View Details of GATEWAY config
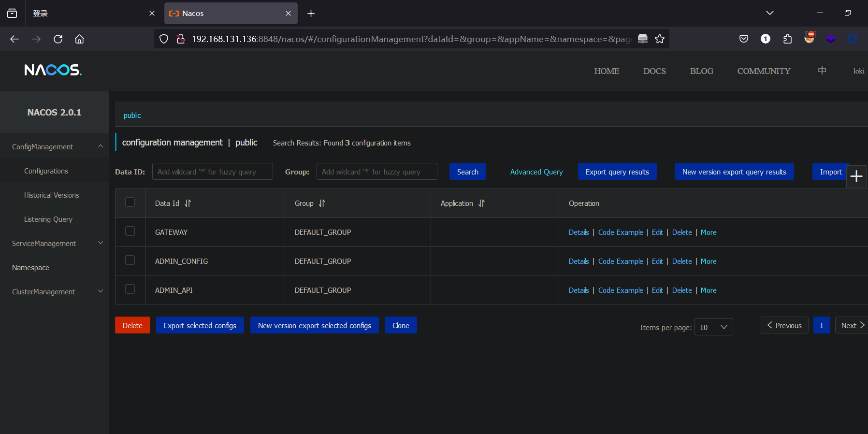Viewport: 868px width, 434px height. [x=579, y=232]
